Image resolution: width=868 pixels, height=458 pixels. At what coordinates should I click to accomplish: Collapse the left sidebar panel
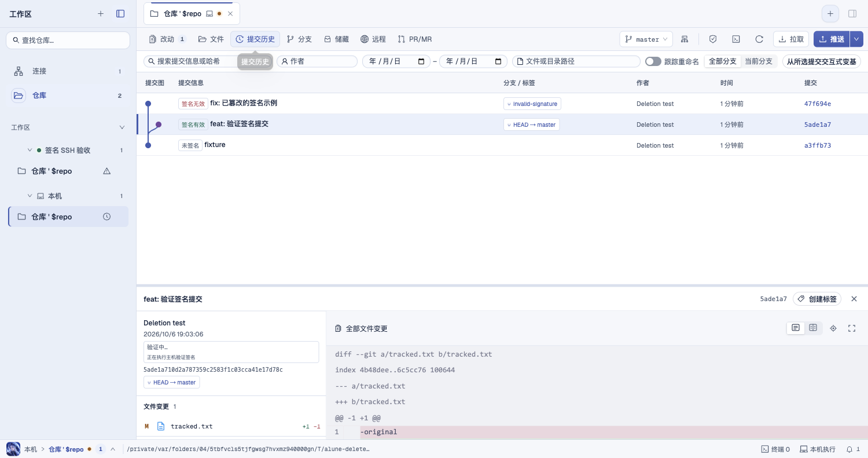120,13
